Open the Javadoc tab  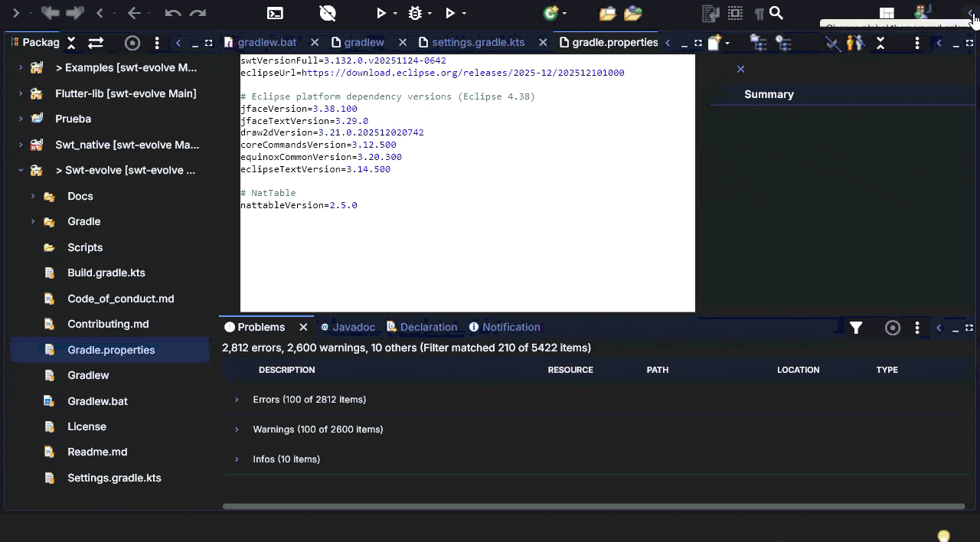click(x=348, y=327)
